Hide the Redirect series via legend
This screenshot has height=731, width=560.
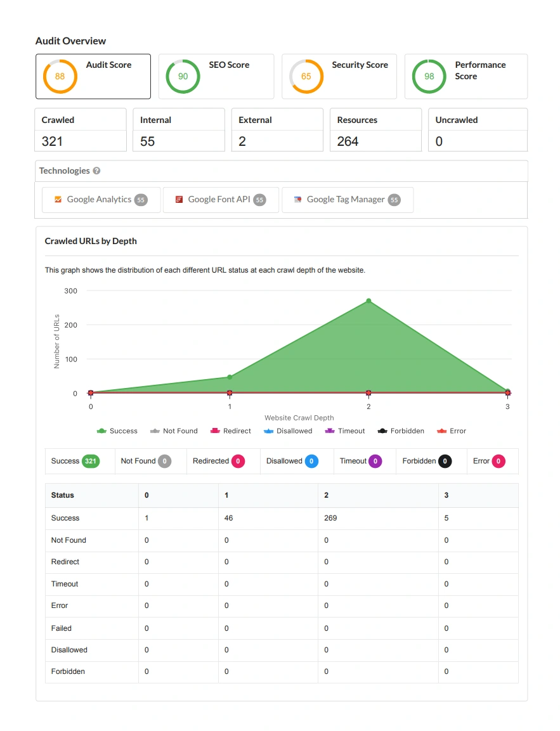pyautogui.click(x=230, y=431)
